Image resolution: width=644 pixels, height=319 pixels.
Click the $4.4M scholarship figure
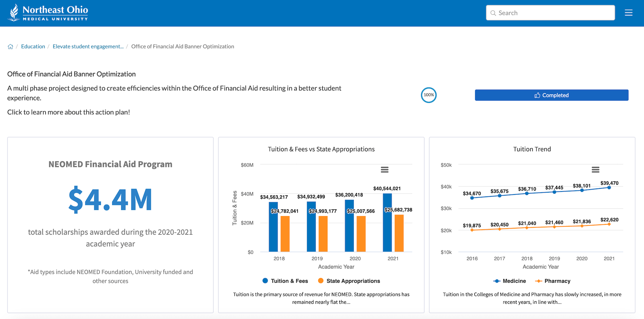[110, 199]
